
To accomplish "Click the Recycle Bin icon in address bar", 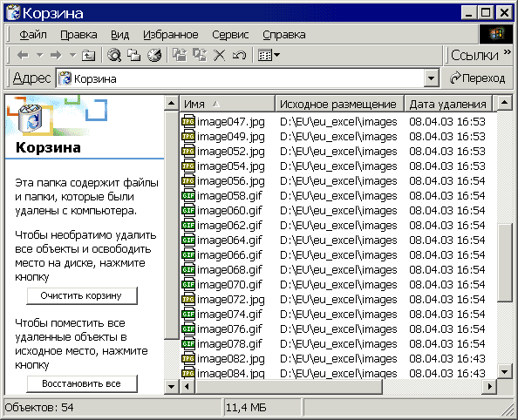I will pyautogui.click(x=65, y=78).
